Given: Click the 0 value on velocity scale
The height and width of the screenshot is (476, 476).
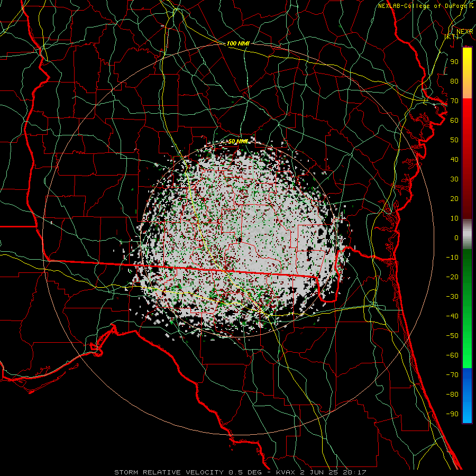Looking at the screenshot, I should coord(456,237).
